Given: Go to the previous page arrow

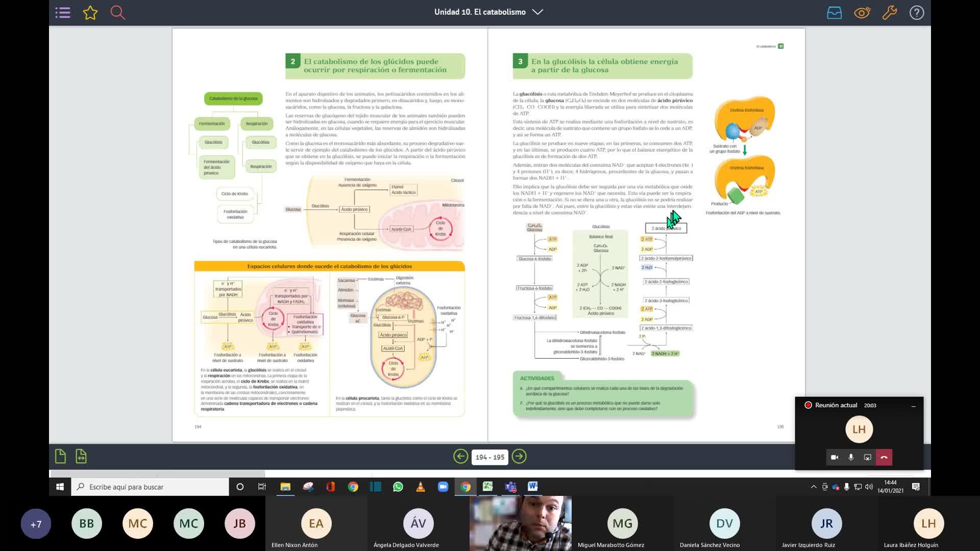Looking at the screenshot, I should pos(460,457).
